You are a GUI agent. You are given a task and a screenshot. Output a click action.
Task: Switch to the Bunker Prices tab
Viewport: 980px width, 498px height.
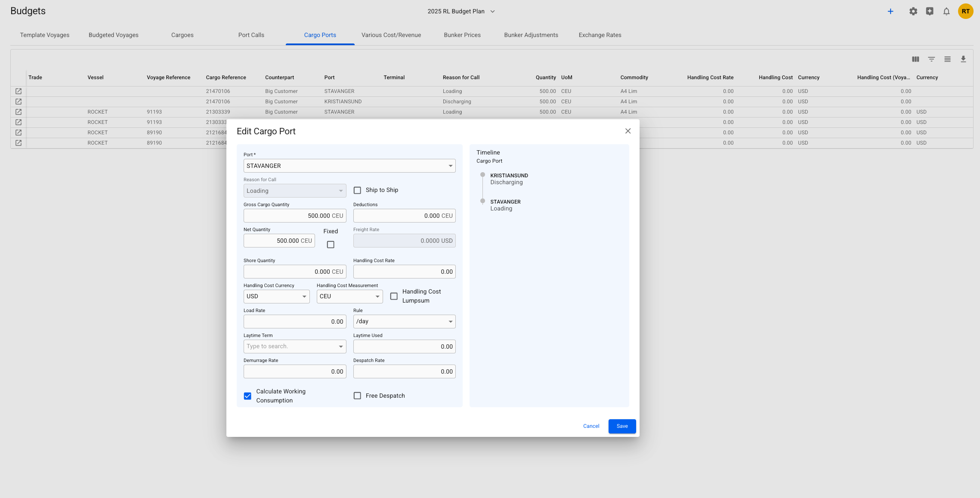click(x=462, y=35)
